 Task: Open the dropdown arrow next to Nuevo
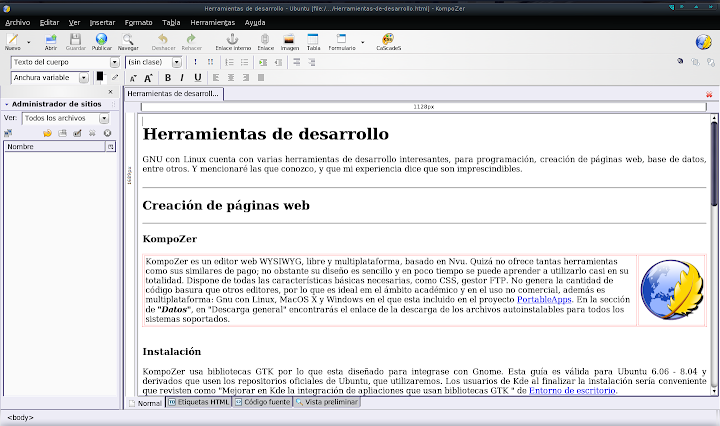tap(28, 42)
